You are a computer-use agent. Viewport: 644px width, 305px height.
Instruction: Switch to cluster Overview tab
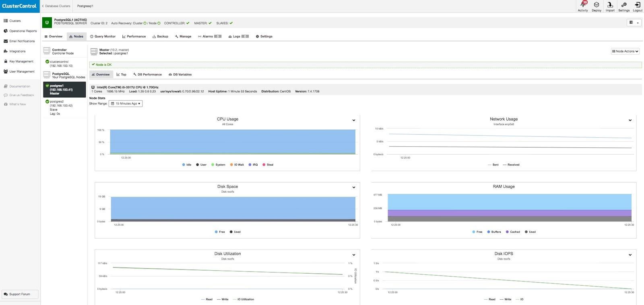tap(54, 36)
